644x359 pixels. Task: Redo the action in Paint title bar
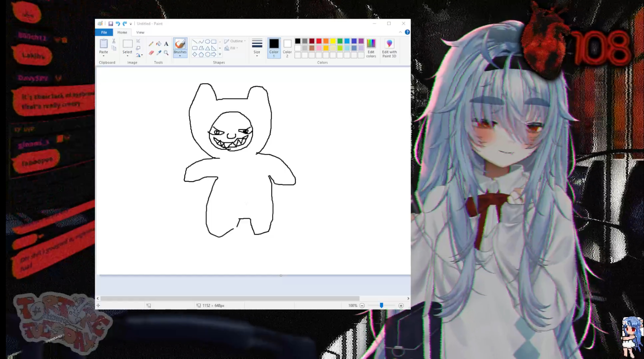pyautogui.click(x=125, y=24)
